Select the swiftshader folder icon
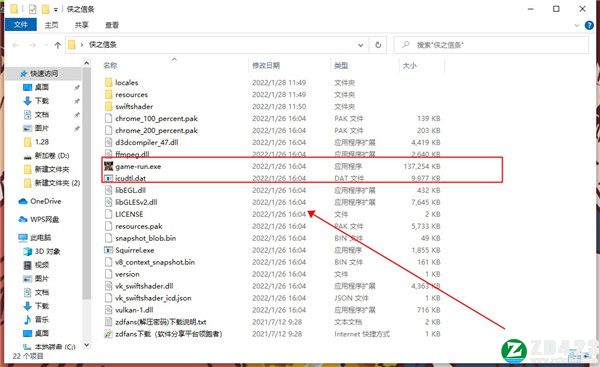 point(109,106)
